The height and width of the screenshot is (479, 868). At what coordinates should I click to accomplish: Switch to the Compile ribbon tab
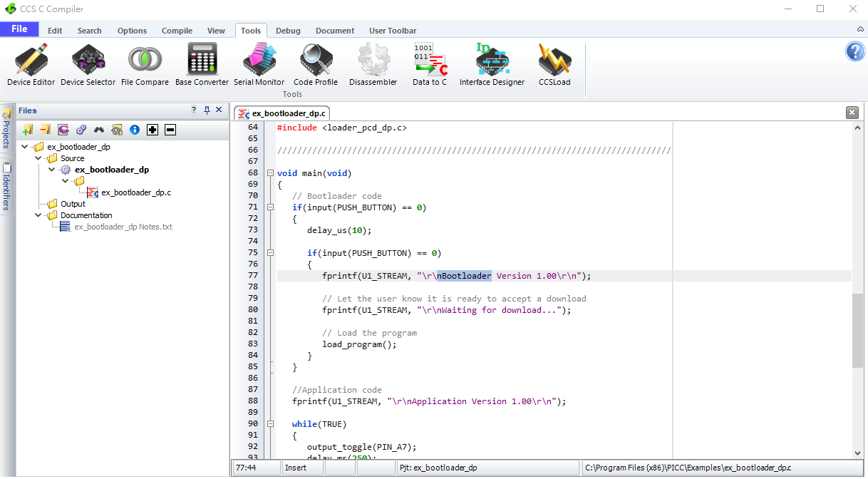tap(177, 31)
